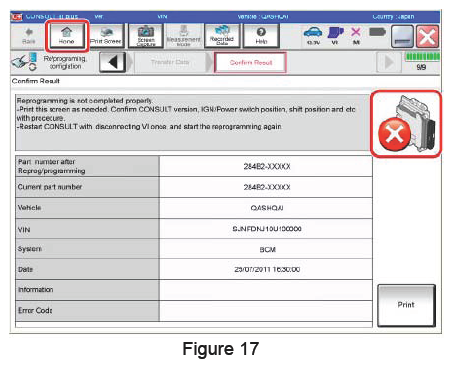Click the 'Current part number' label
This screenshot has width=453, height=368.
tap(50, 187)
